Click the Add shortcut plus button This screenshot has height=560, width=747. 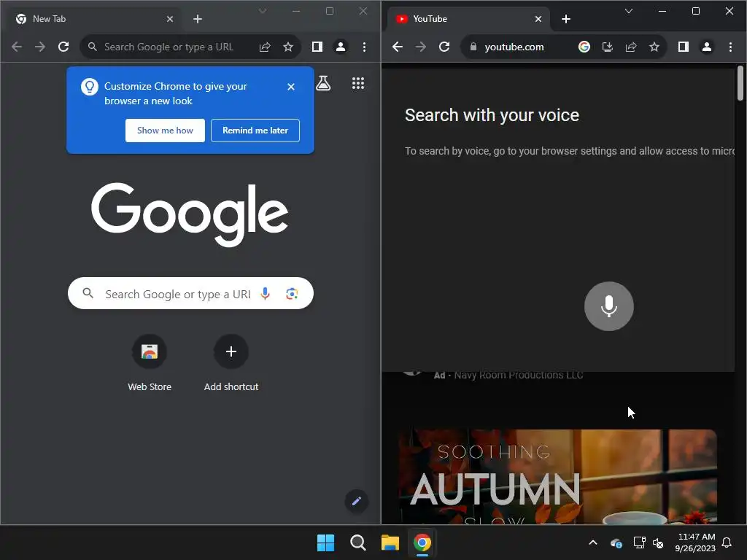pyautogui.click(x=231, y=352)
